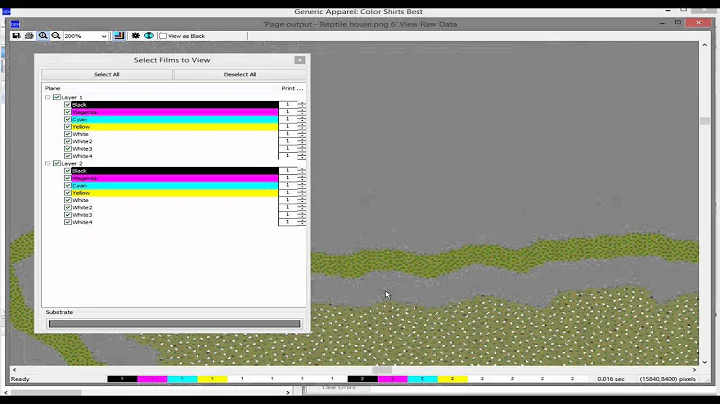Click the Substrate gray color bar
The image size is (720, 404).
pyautogui.click(x=174, y=324)
